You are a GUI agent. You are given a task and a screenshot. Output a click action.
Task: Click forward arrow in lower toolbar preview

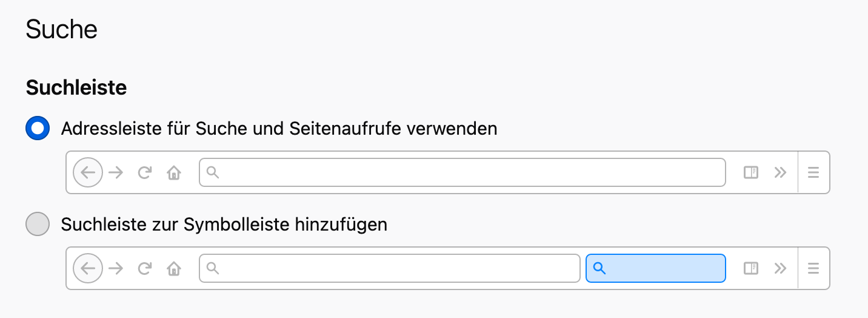tap(116, 268)
